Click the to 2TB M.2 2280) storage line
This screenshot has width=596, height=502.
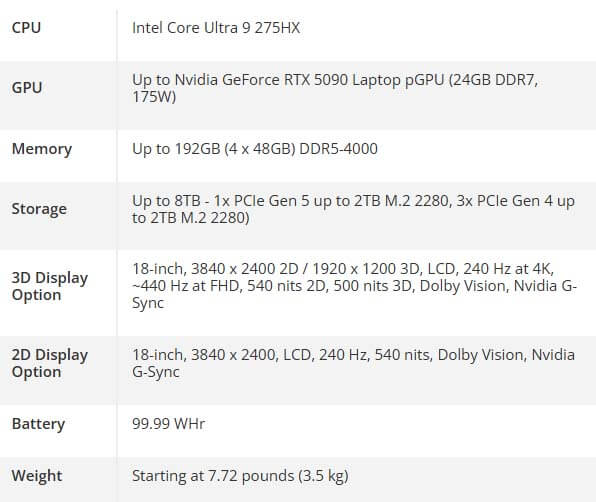pos(191,218)
